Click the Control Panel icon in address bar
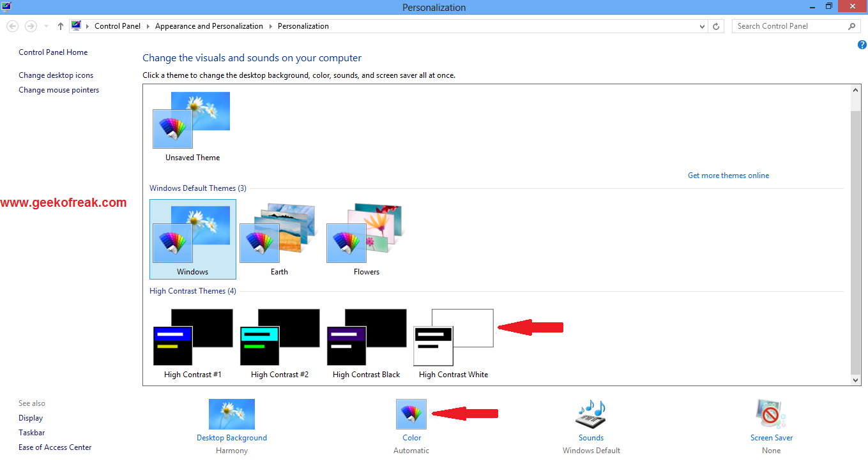Screen dimensions: 868x464 click(77, 26)
